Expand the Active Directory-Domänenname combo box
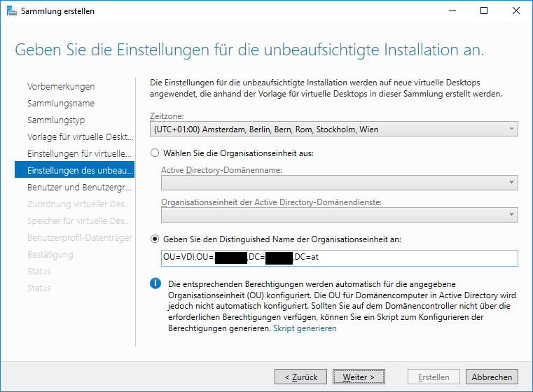 pyautogui.click(x=339, y=183)
